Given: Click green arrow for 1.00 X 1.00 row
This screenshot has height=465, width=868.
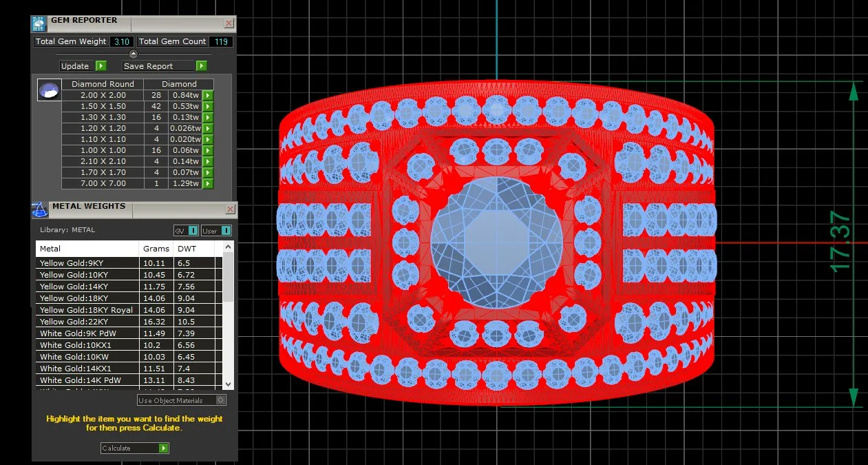Looking at the screenshot, I should (x=208, y=150).
